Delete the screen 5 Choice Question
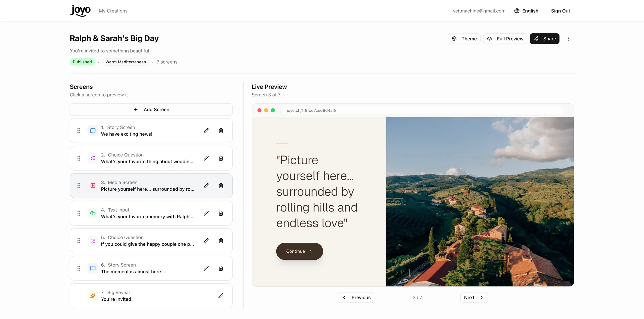This screenshot has height=319, width=644. click(x=221, y=241)
